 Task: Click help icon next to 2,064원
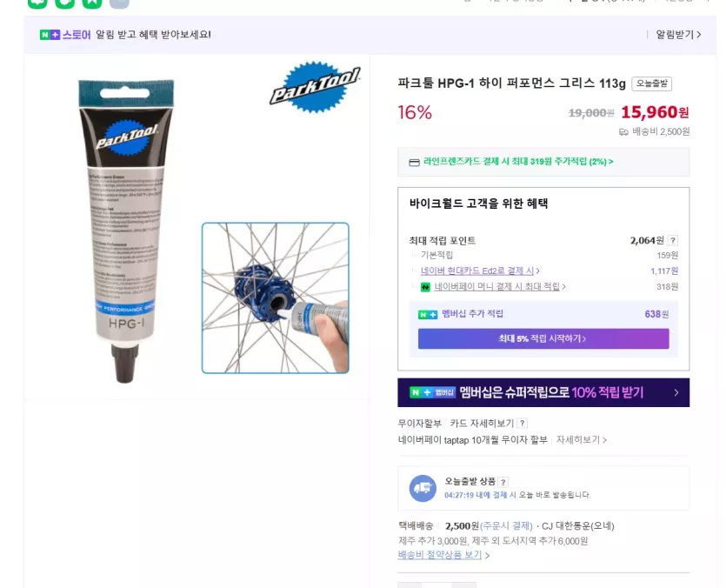pyautogui.click(x=673, y=240)
